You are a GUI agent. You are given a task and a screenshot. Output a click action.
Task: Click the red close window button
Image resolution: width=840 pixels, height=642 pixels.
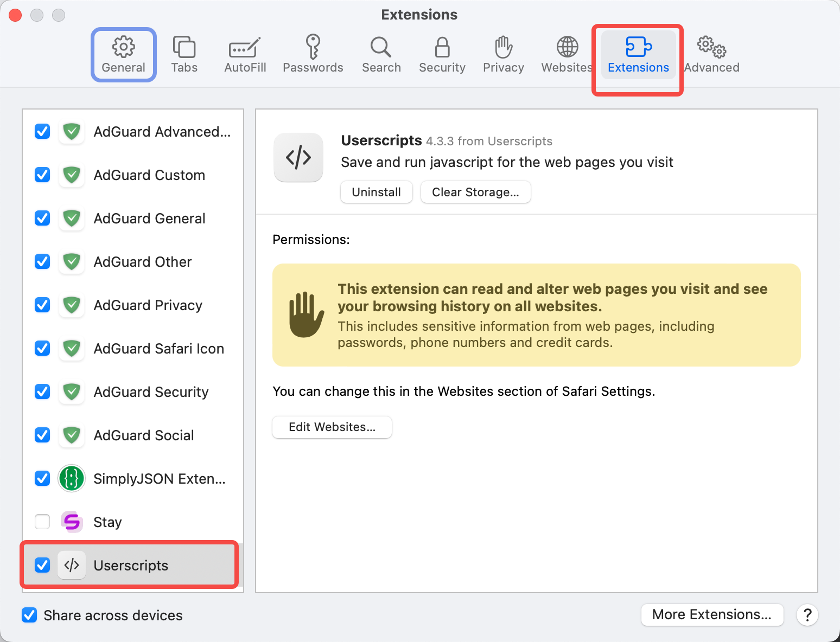(15, 15)
